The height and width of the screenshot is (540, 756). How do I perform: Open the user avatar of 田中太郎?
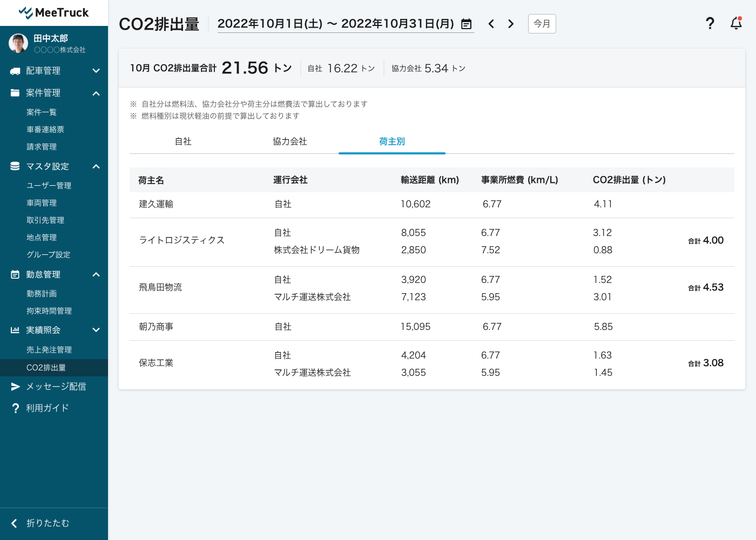pos(18,43)
